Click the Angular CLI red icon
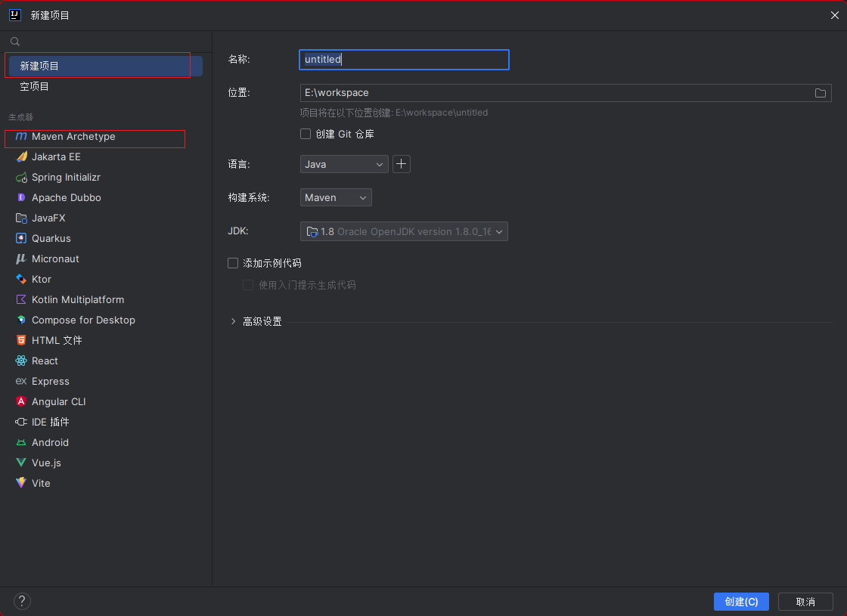Screen dimensions: 847x616 coord(21,401)
